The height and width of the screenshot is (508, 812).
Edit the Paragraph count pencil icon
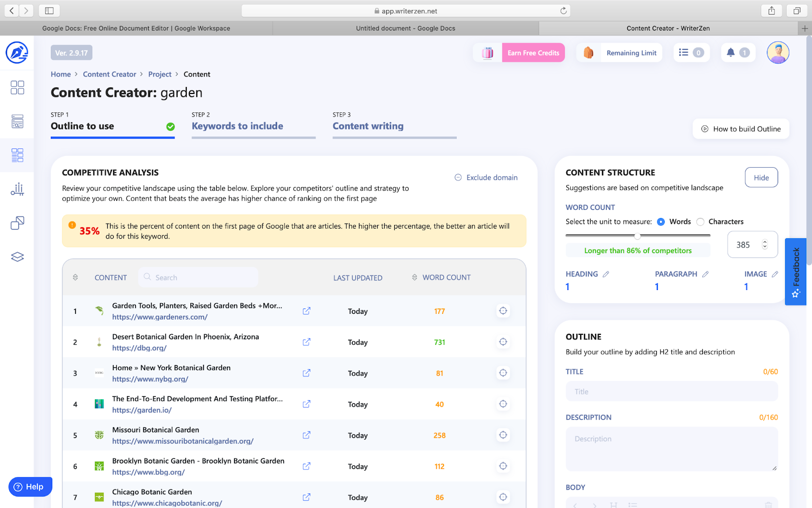coord(705,274)
